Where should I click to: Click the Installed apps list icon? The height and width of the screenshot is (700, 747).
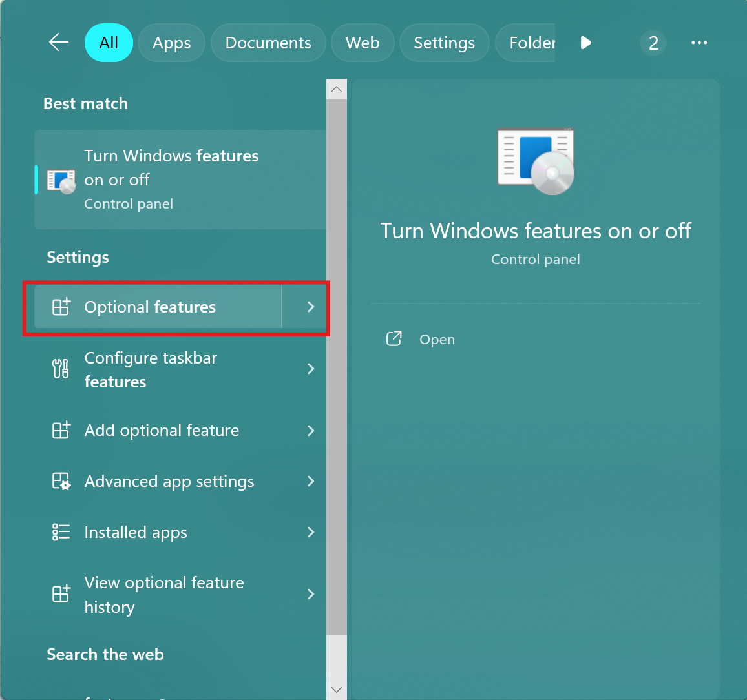pos(61,532)
